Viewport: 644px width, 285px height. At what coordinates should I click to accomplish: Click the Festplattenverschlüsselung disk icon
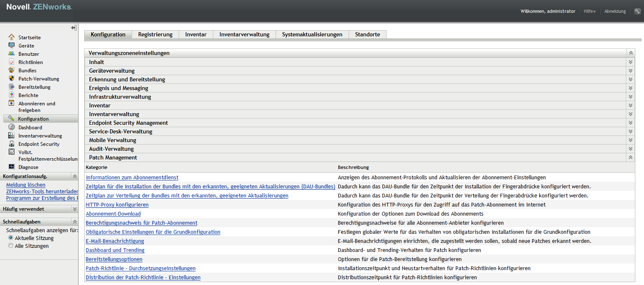[x=12, y=152]
